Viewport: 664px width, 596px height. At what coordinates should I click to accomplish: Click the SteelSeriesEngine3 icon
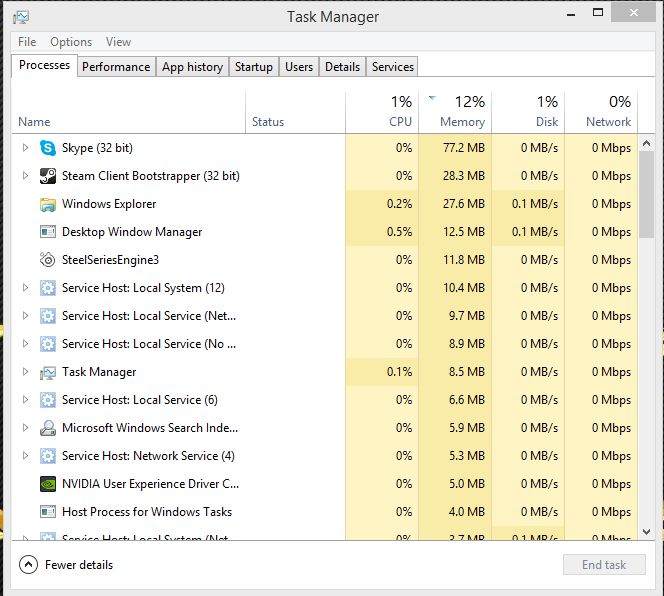48,260
